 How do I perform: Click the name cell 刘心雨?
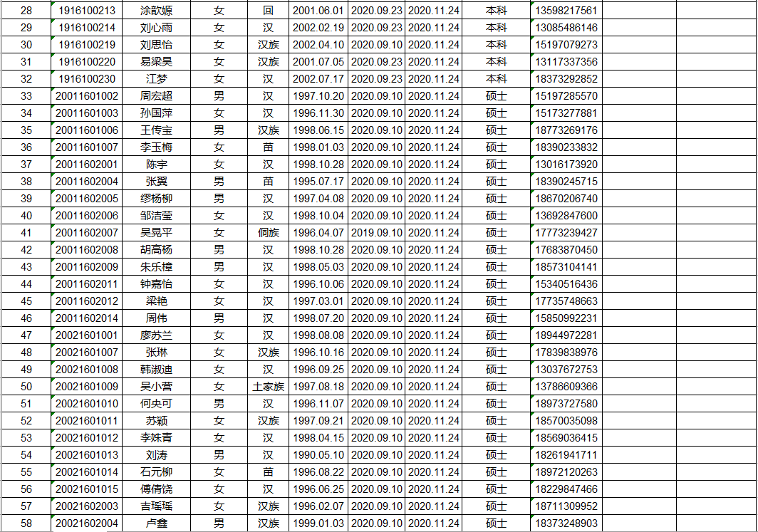(x=156, y=28)
